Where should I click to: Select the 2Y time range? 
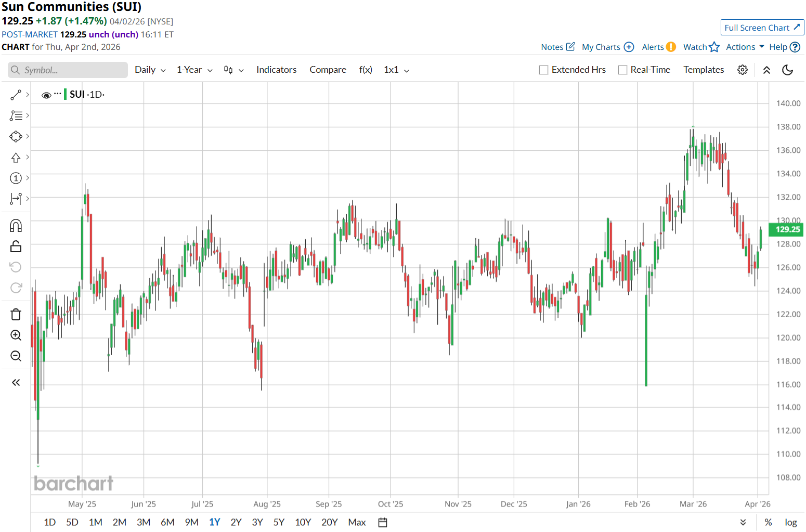(236, 522)
